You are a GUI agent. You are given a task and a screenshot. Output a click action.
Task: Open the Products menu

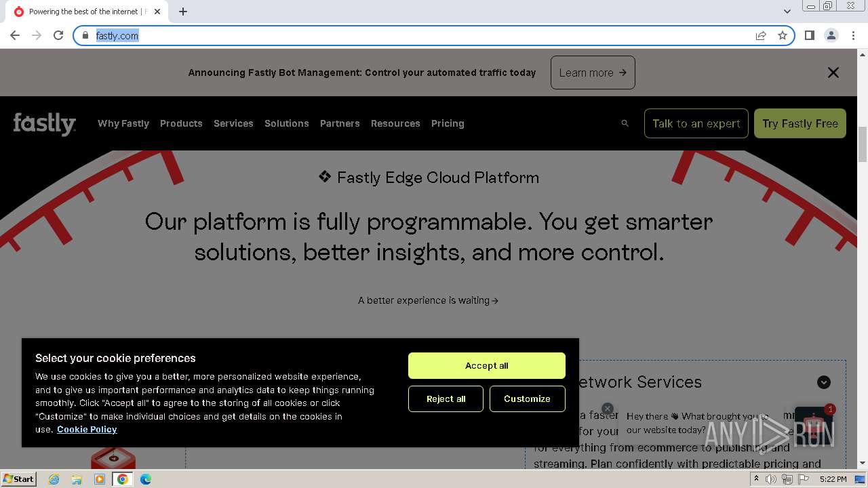pyautogui.click(x=181, y=123)
